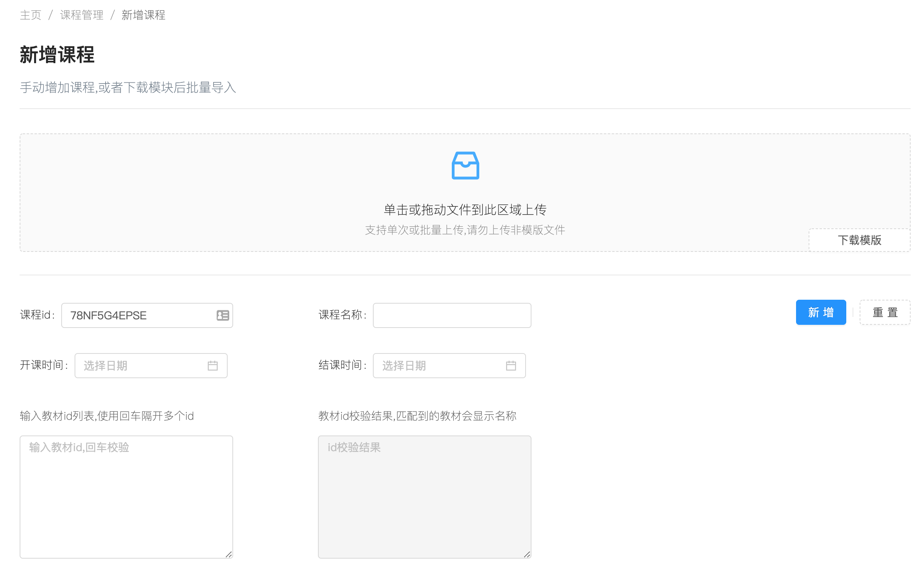Image resolution: width=924 pixels, height=561 pixels.
Task: Click 新增课程 breadcrumb item
Action: coord(144,15)
